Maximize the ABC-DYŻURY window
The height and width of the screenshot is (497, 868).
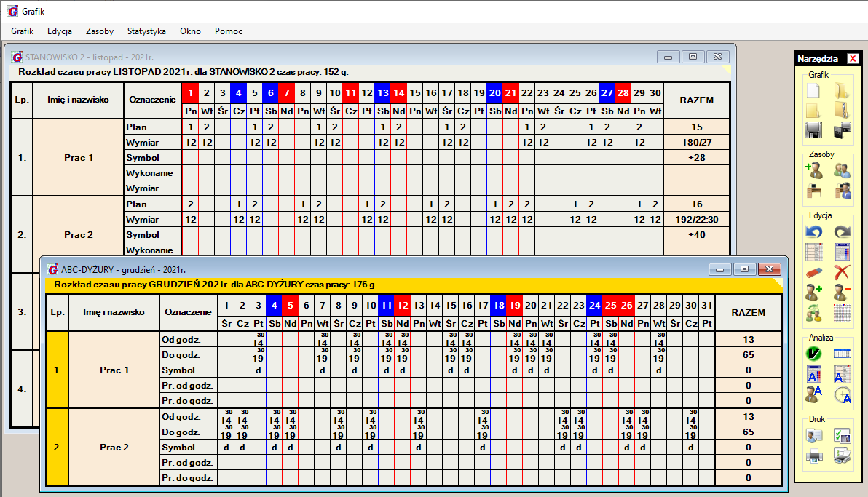coord(744,269)
